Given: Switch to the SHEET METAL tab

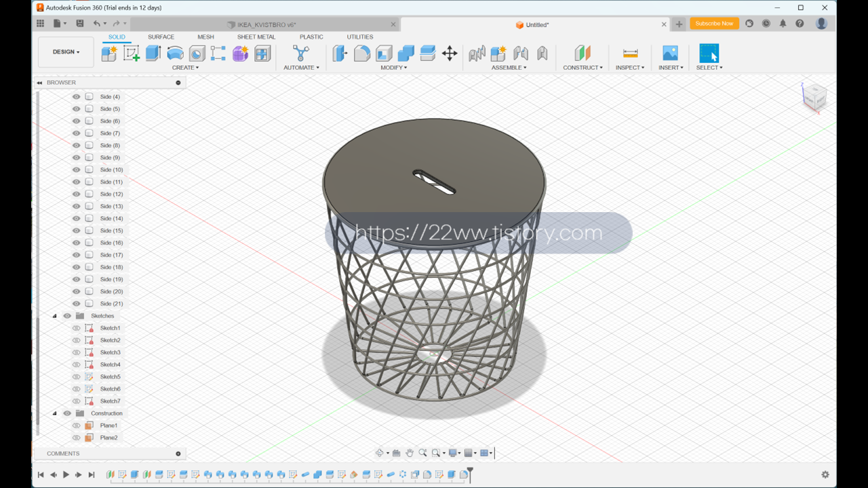Looking at the screenshot, I should [256, 37].
